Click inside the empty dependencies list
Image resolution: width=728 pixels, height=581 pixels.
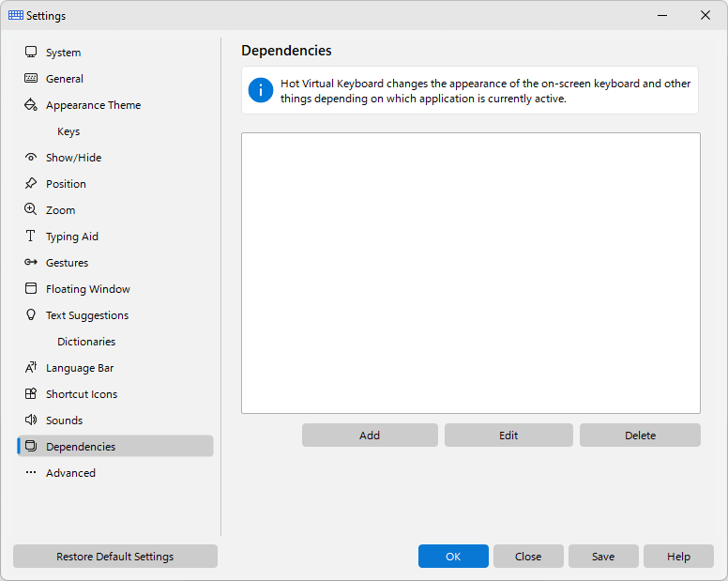471,273
